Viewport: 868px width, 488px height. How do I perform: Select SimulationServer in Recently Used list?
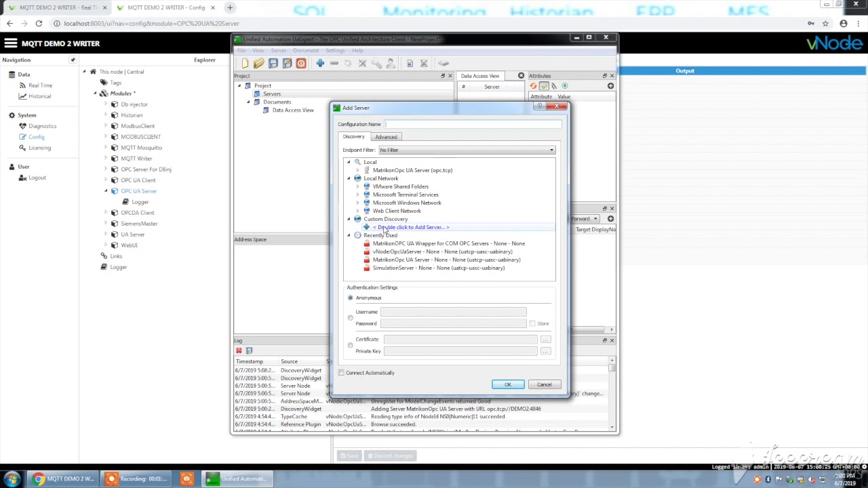(438, 268)
